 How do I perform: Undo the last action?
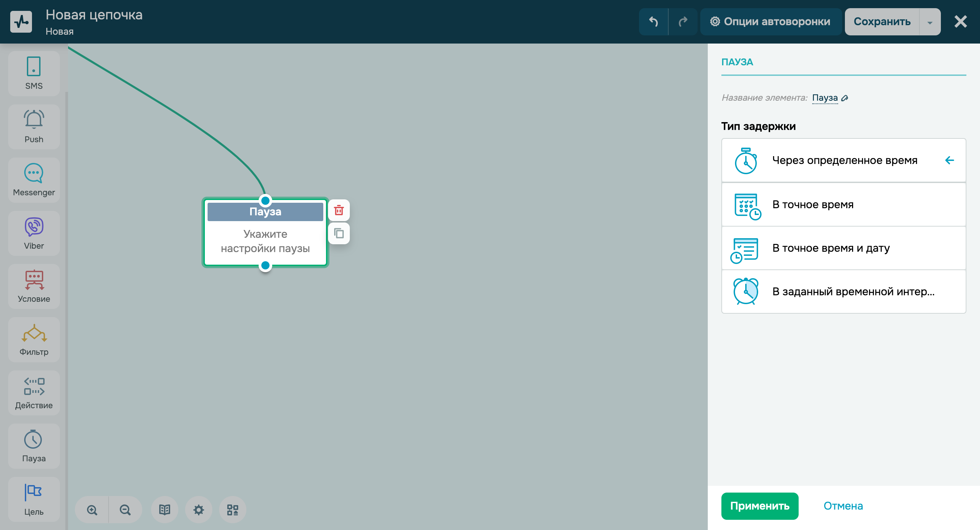(x=653, y=22)
